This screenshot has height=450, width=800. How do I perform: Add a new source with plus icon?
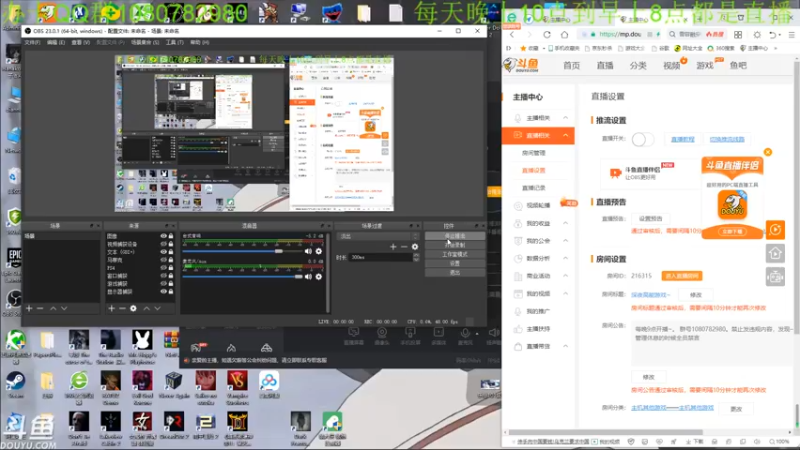[x=111, y=308]
